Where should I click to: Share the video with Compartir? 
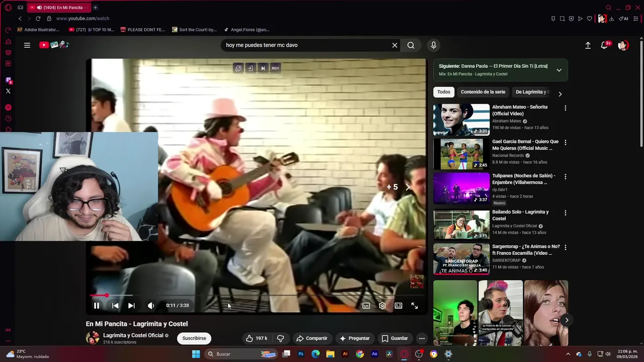(x=312, y=338)
